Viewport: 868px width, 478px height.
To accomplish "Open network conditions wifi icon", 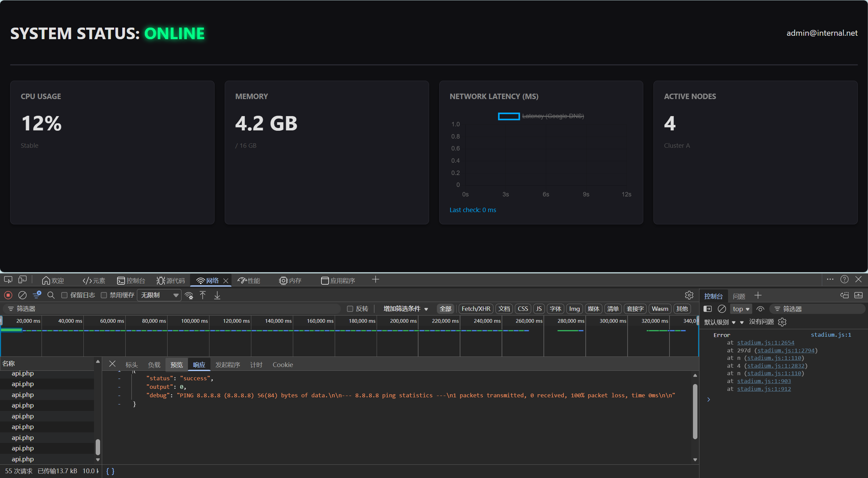I will click(189, 296).
